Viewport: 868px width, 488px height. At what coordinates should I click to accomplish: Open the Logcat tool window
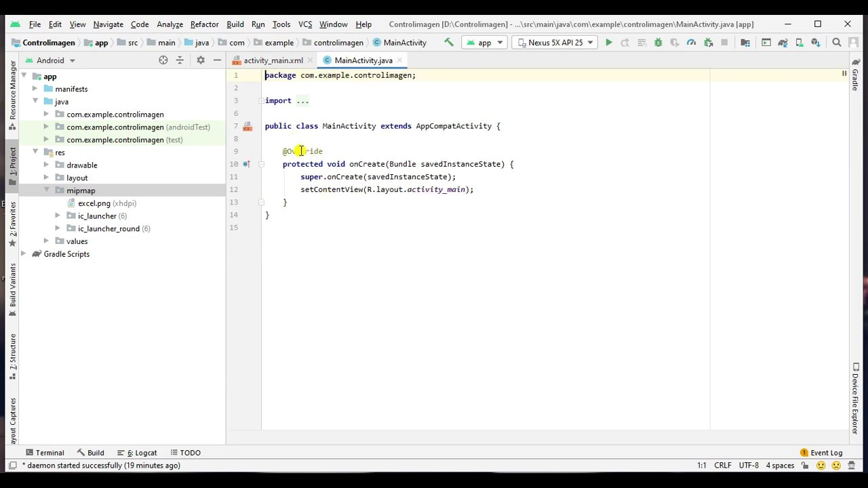click(137, 453)
